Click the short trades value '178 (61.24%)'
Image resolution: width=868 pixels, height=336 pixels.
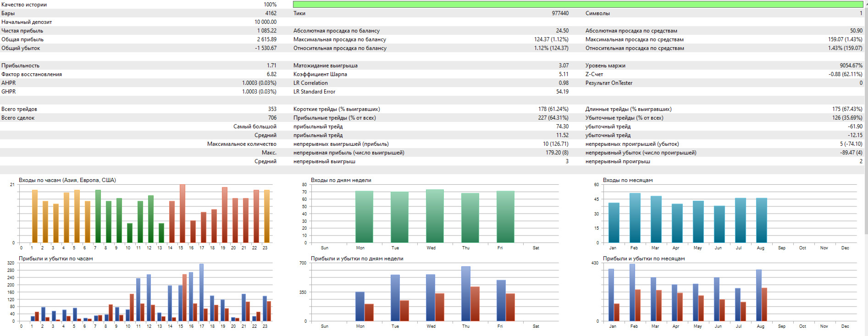click(x=553, y=109)
